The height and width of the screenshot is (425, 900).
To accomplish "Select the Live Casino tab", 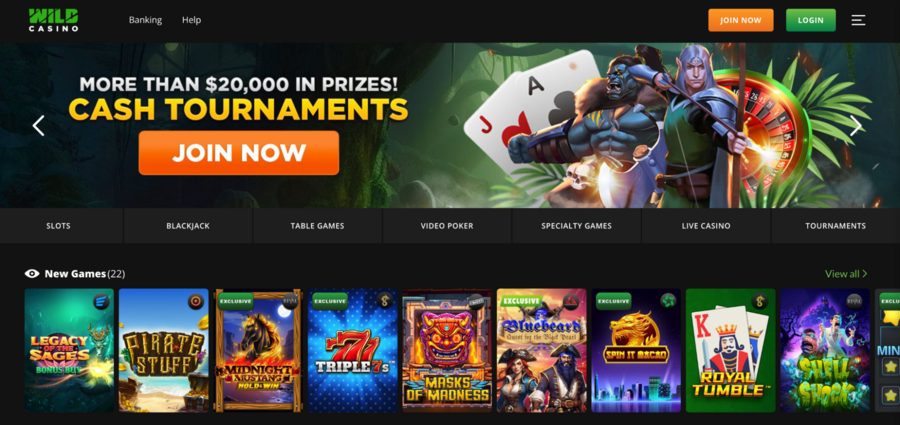I will point(706,226).
